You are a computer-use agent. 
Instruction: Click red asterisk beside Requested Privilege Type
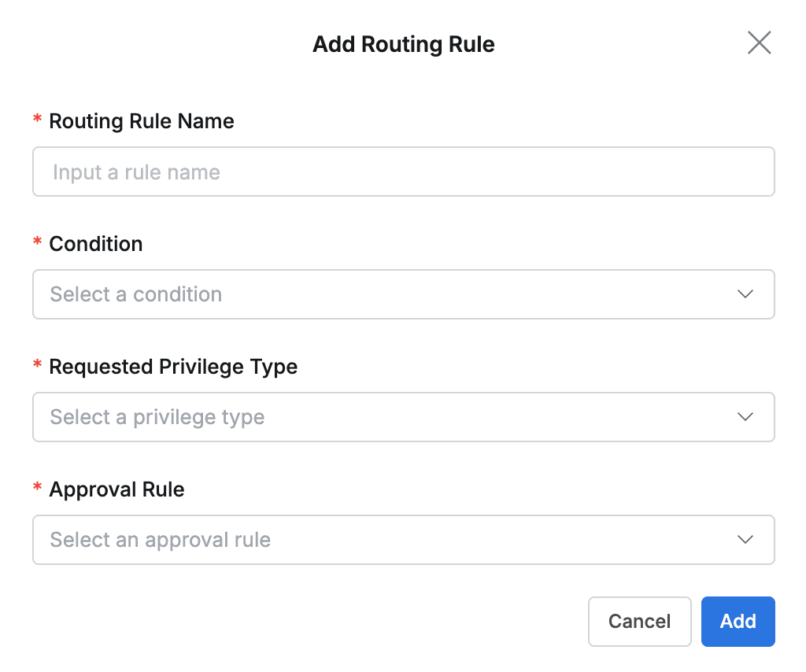pos(37,365)
